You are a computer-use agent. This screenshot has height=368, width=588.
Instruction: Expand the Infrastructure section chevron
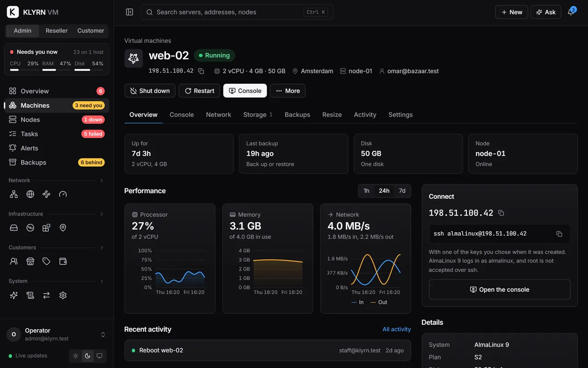click(102, 214)
